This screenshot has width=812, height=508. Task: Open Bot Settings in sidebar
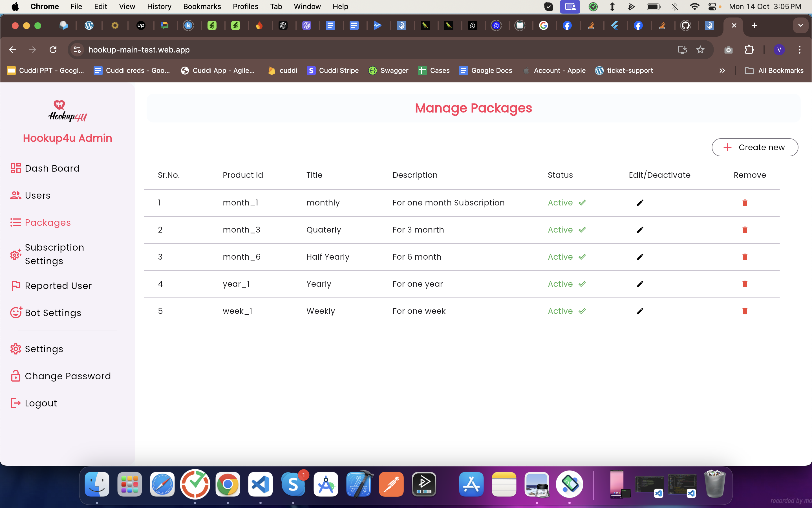coord(46,313)
